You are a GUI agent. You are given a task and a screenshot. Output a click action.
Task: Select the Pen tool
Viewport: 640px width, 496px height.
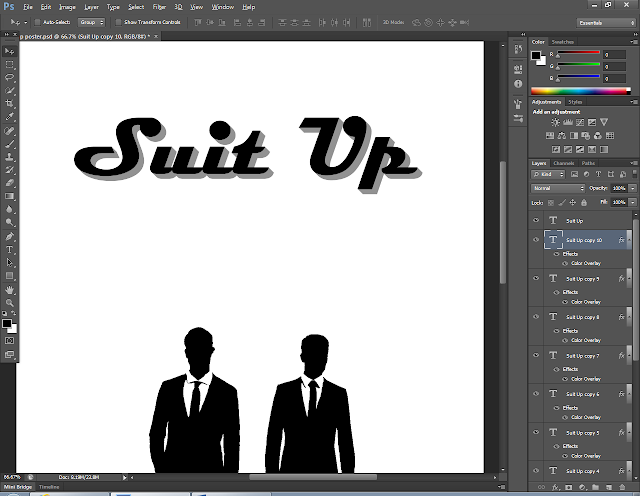pos(9,236)
